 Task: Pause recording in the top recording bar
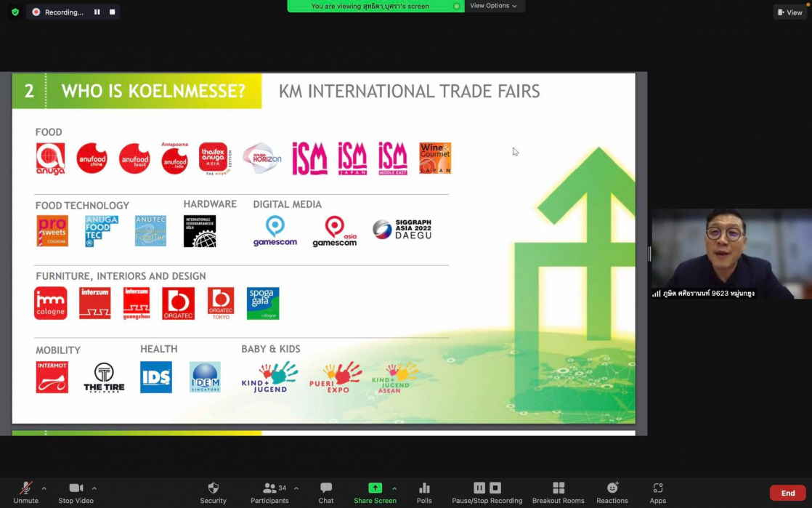[97, 12]
